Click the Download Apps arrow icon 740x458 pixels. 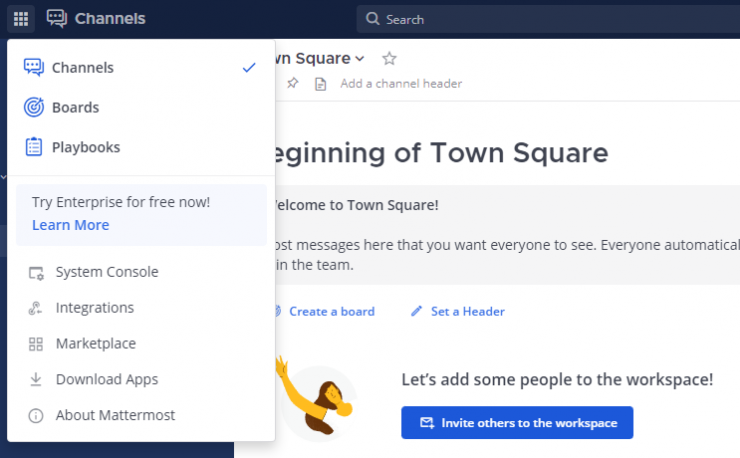click(x=36, y=380)
